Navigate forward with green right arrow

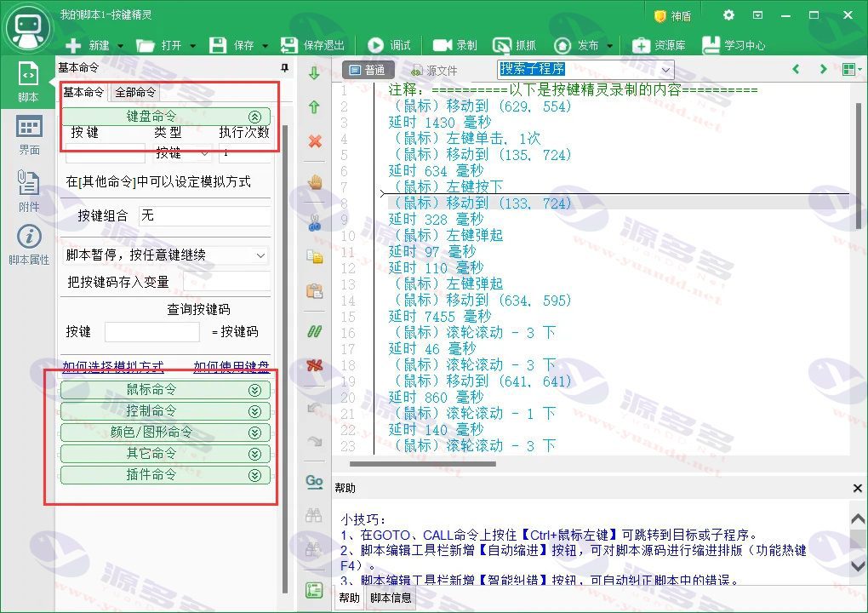823,69
